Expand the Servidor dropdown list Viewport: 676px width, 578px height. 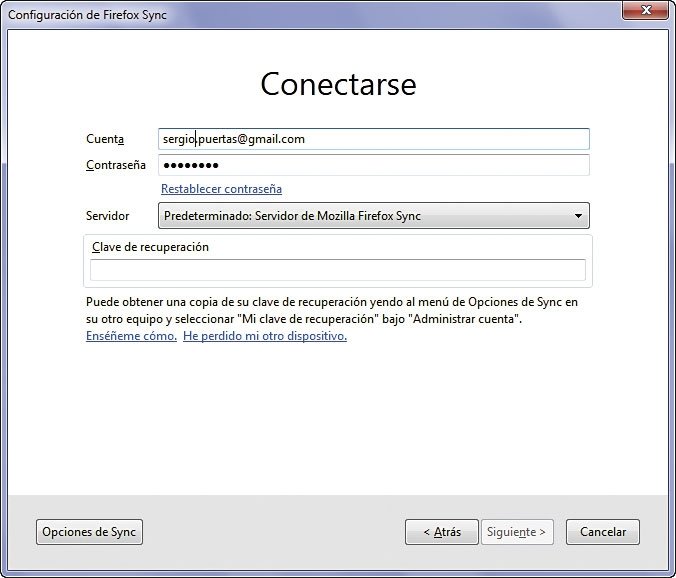click(374, 216)
